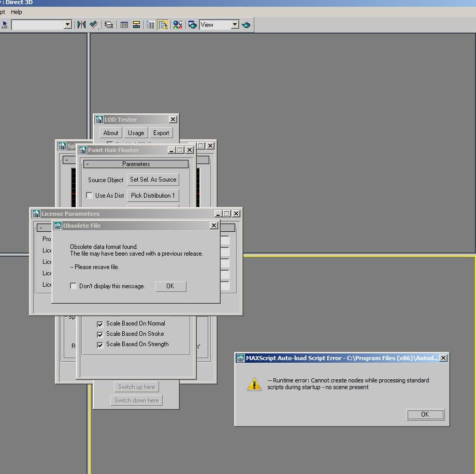Screen dimensions: 476x474
Task: Click the About button in LOD Tester
Action: 111,133
